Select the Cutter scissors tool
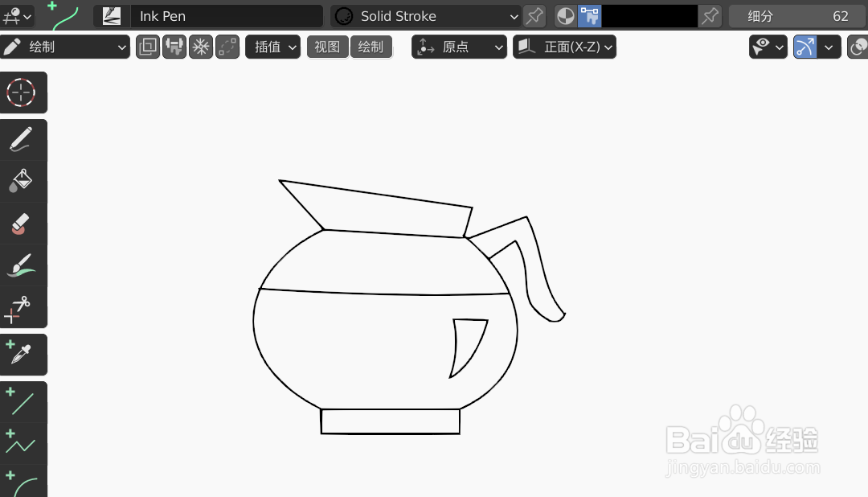868x497 pixels. coord(21,307)
